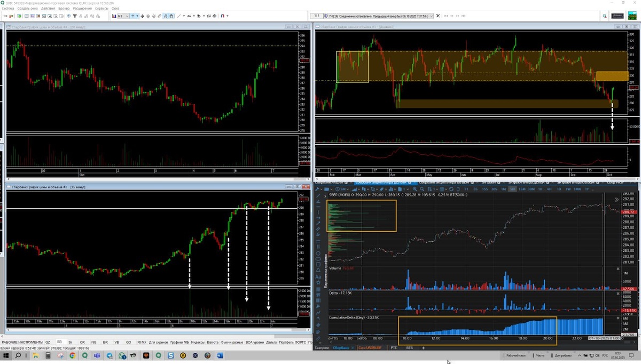
Task: Click the refresh icon in SBER chart toolbar
Action: point(451,189)
